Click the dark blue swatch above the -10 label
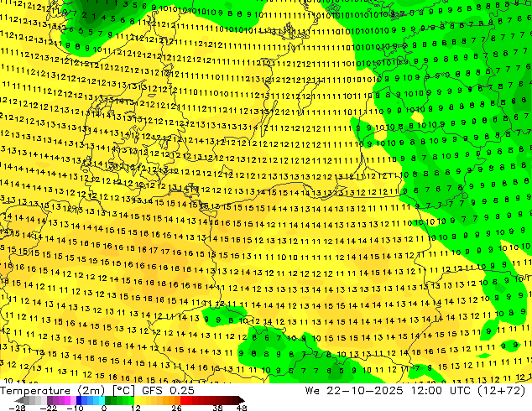The height and width of the screenshot is (411, 532). (x=79, y=401)
